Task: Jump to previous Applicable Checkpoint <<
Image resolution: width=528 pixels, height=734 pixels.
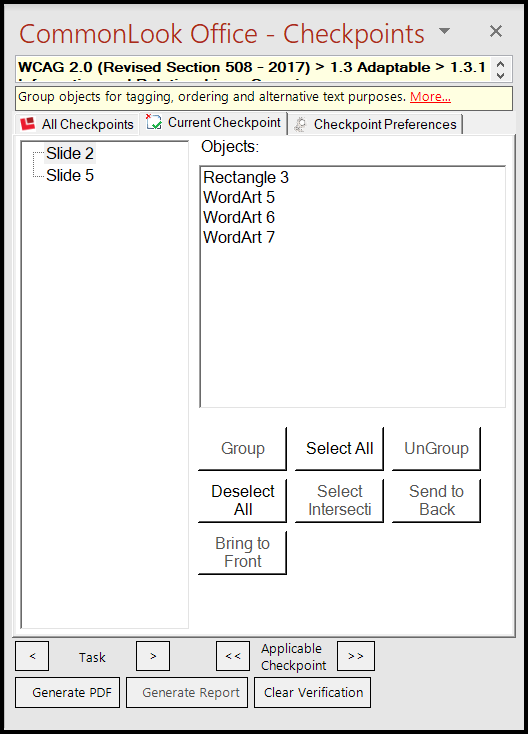Action: pyautogui.click(x=233, y=656)
